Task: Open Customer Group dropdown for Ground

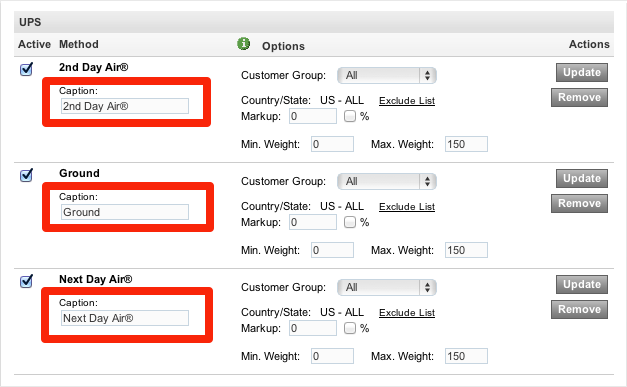Action: click(x=387, y=182)
